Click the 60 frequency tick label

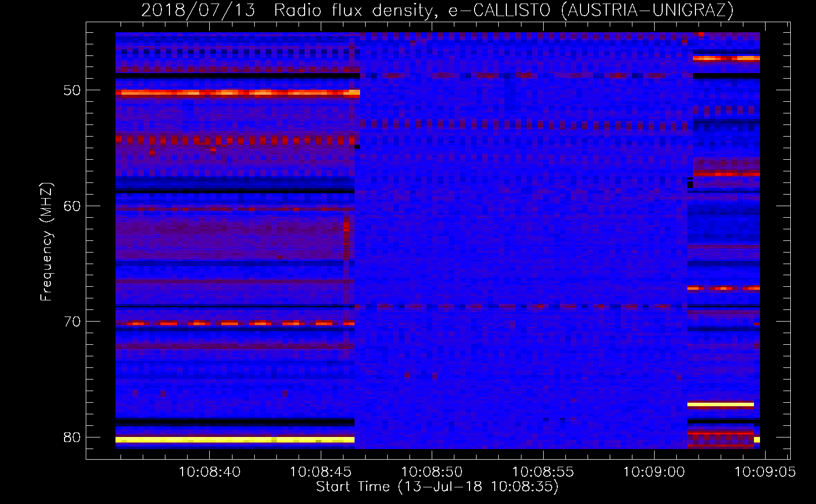72,206
